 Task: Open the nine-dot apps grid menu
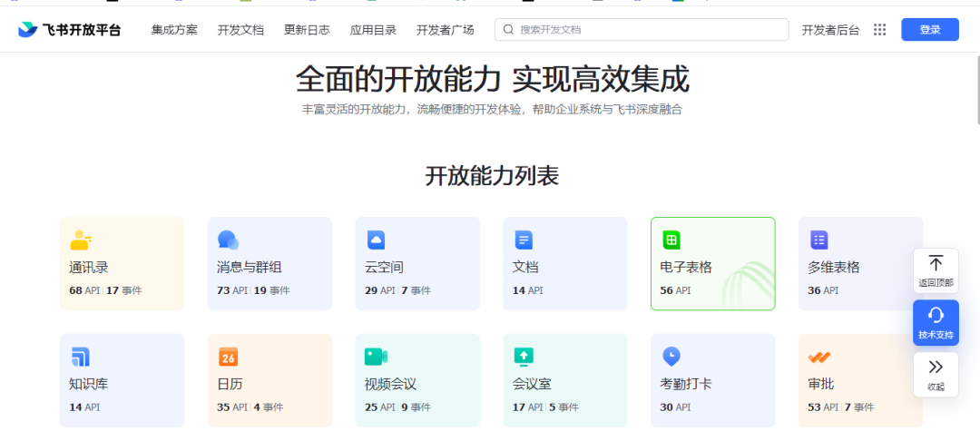point(880,29)
